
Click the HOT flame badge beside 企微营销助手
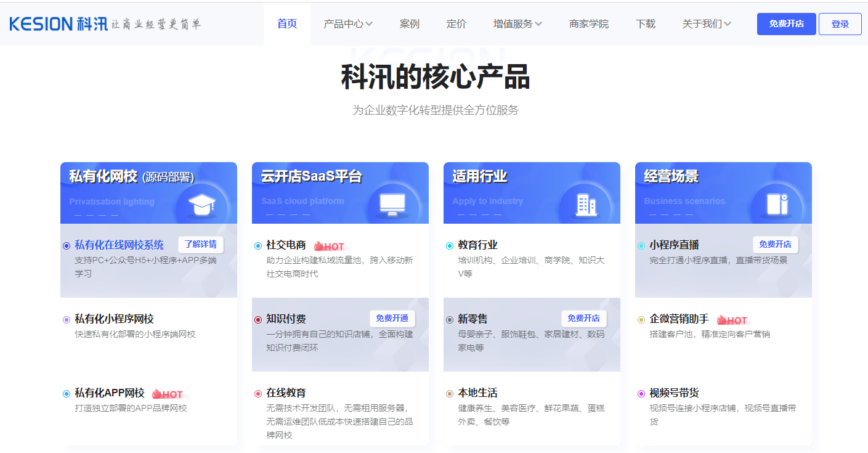pyautogui.click(x=732, y=320)
